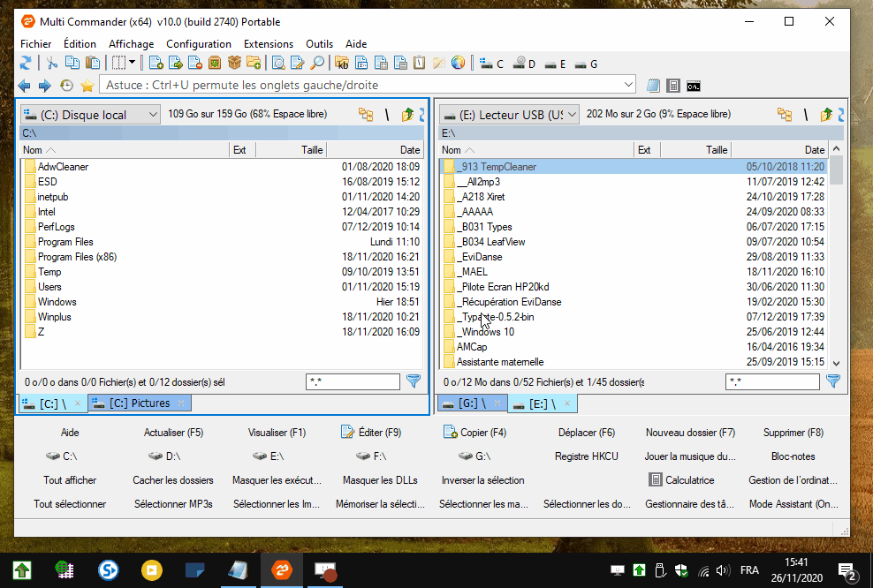
Task: Click the right panel filter funnel icon
Action: pos(833,381)
